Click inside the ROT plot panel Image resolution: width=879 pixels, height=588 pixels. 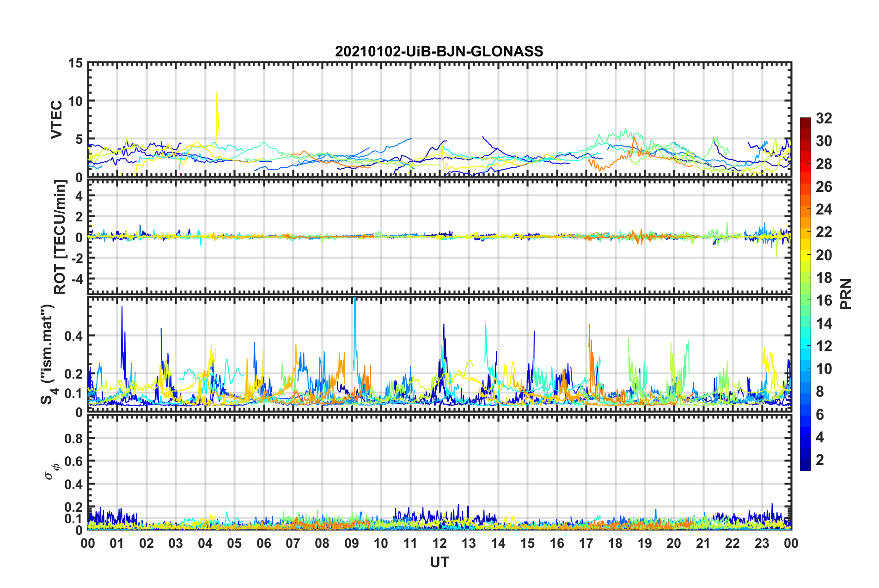coord(439,237)
